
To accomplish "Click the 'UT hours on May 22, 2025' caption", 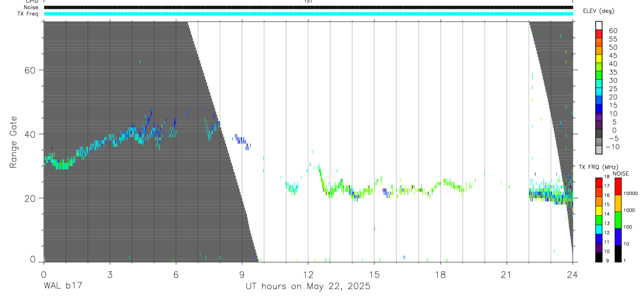I will (308, 287).
